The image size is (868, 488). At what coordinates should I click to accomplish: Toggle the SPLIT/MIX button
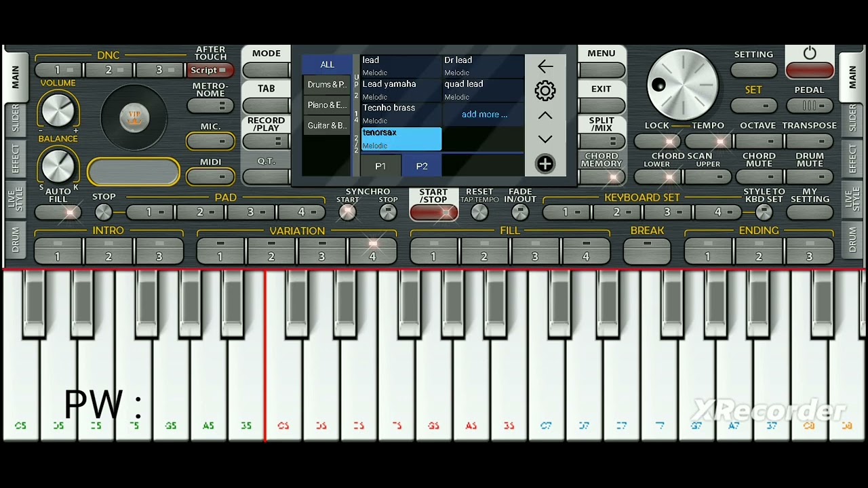click(601, 141)
